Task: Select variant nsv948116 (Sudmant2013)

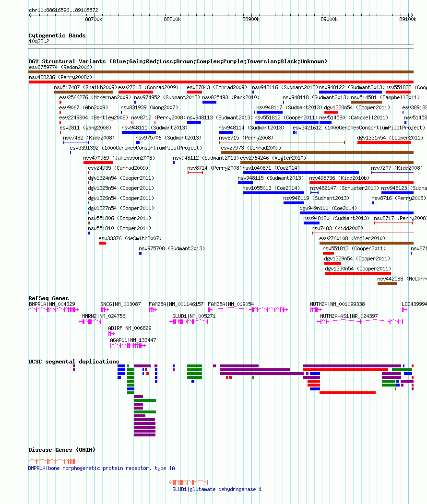Action: coord(285,87)
